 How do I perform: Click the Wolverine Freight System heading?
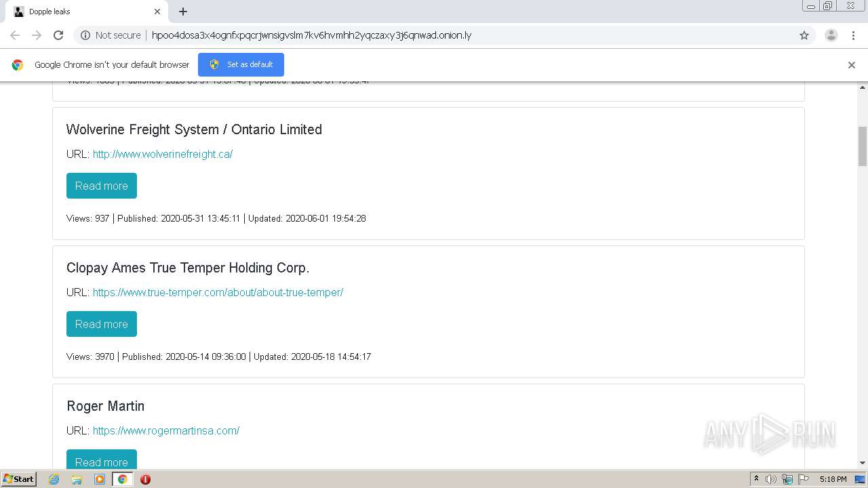pos(194,129)
